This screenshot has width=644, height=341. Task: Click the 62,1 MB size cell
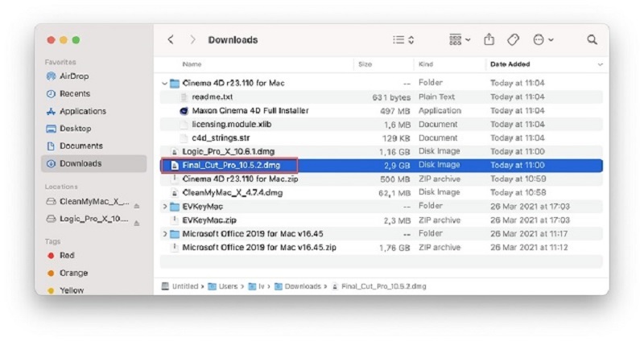[394, 193]
